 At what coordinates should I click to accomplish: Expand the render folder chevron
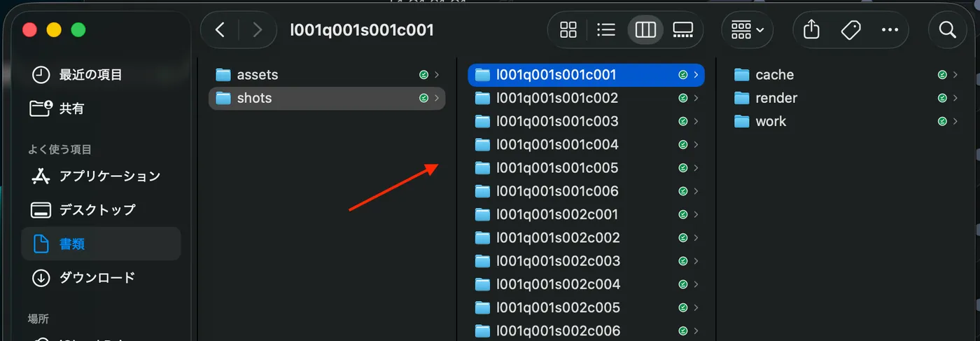pos(955,98)
